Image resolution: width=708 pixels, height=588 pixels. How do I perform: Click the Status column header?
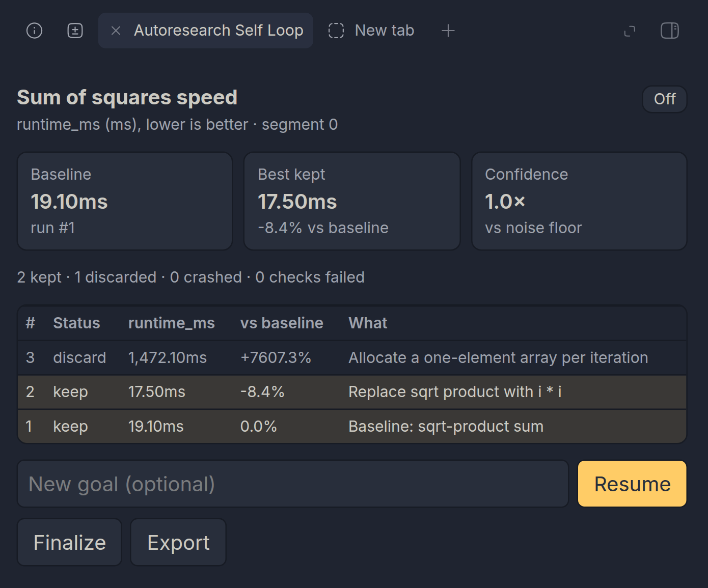click(76, 323)
